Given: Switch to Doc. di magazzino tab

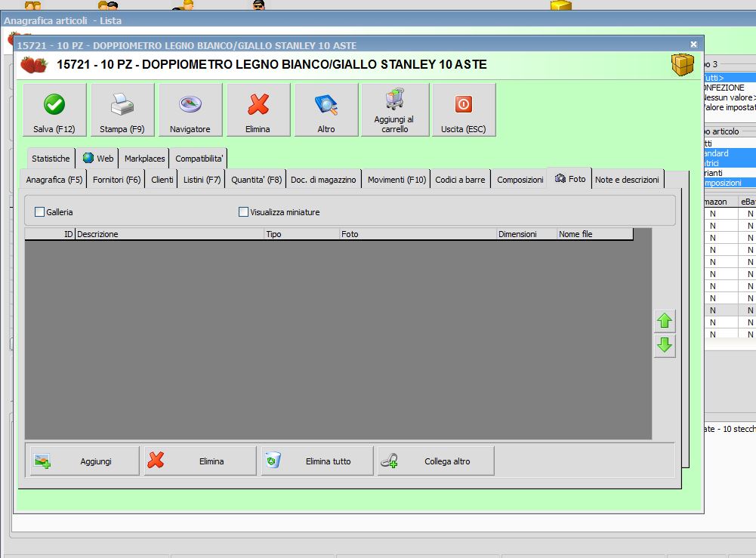Looking at the screenshot, I should pyautogui.click(x=323, y=180).
